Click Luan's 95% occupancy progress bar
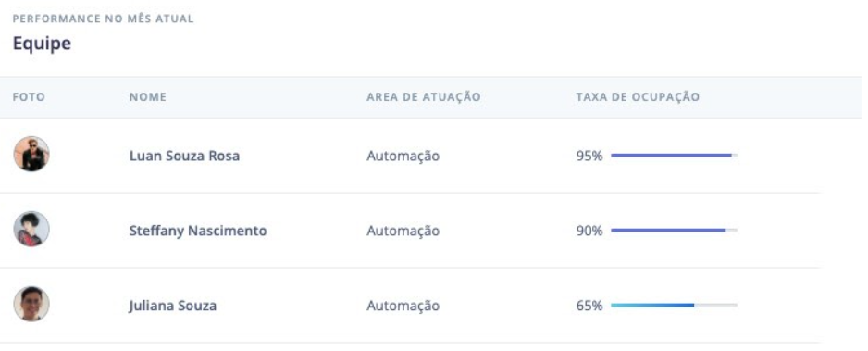The height and width of the screenshot is (351, 868). tap(674, 156)
